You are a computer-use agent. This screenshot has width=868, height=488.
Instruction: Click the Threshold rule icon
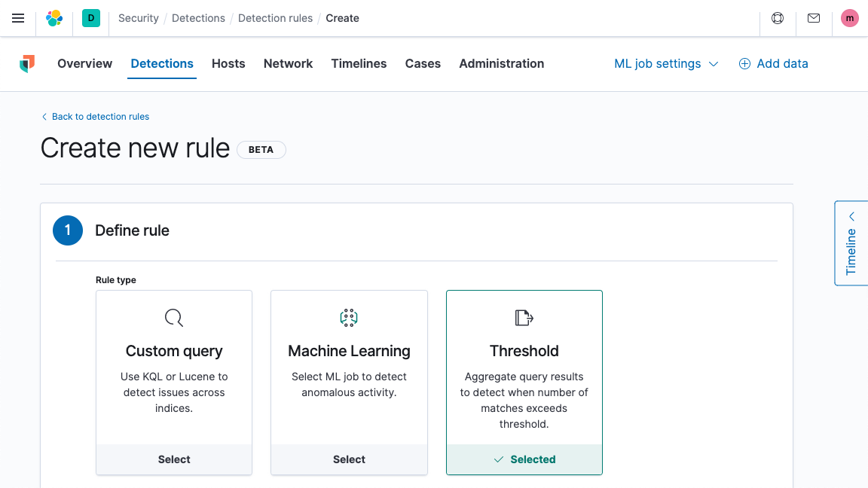(524, 318)
